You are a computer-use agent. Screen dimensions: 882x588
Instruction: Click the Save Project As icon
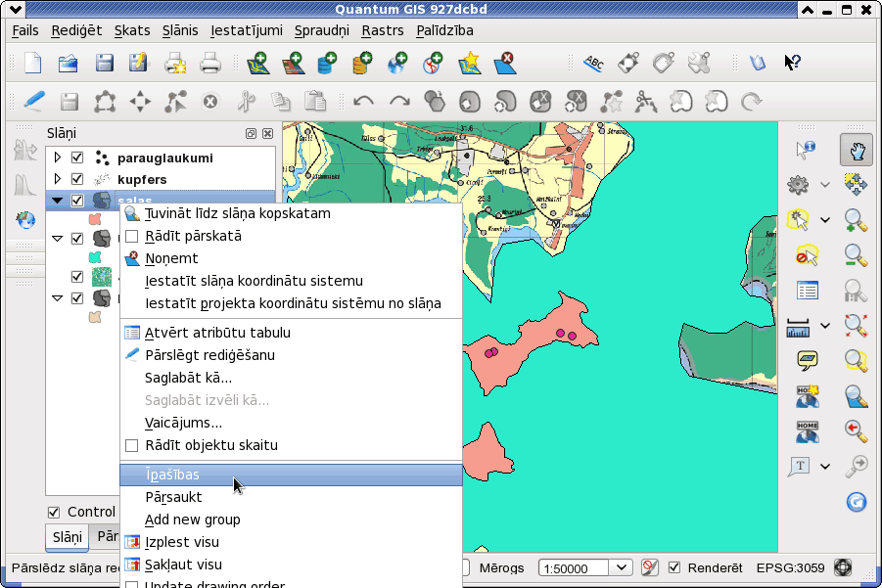click(138, 63)
